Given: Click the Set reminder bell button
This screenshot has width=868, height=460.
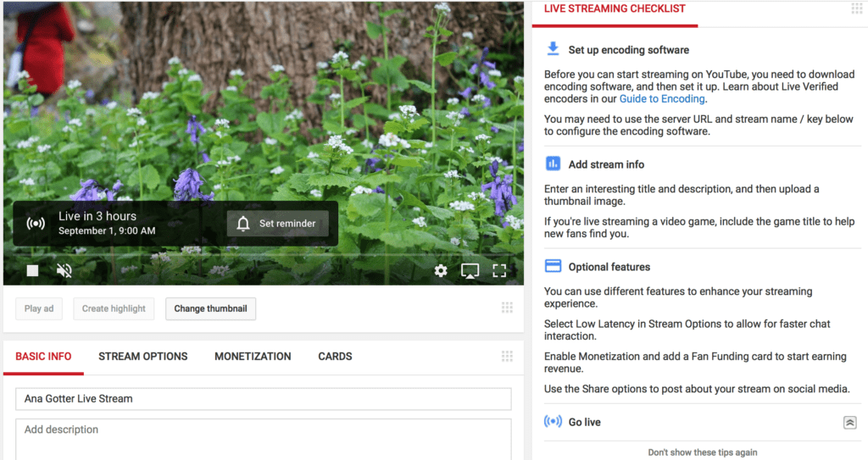Looking at the screenshot, I should coord(277,224).
